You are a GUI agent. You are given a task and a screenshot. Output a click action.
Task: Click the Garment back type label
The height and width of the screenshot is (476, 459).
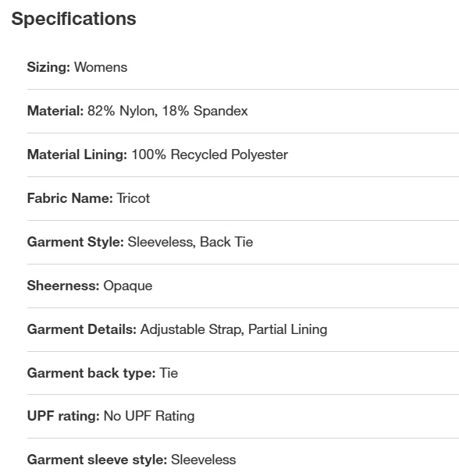pyautogui.click(x=91, y=373)
